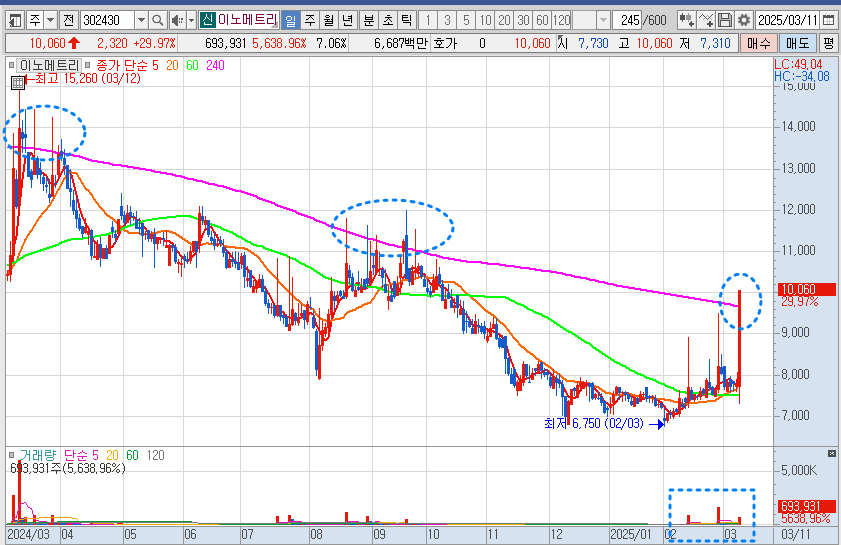Click the 매수 buy button
841x545 pixels.
coord(759,43)
